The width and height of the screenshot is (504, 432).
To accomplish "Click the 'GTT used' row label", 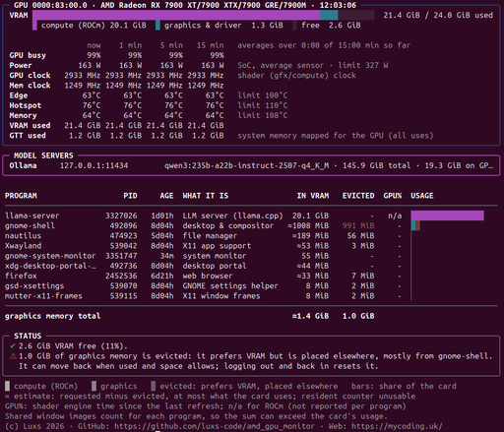I will click(x=28, y=136).
